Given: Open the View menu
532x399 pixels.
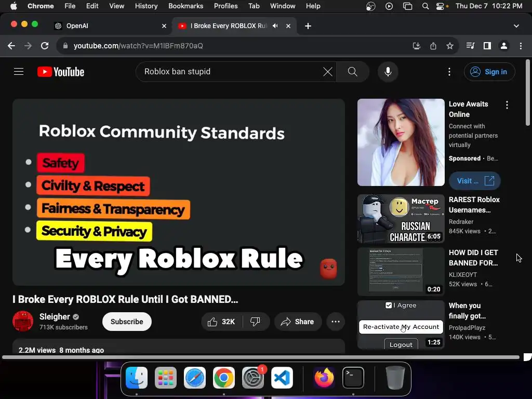Looking at the screenshot, I should coord(116,6).
